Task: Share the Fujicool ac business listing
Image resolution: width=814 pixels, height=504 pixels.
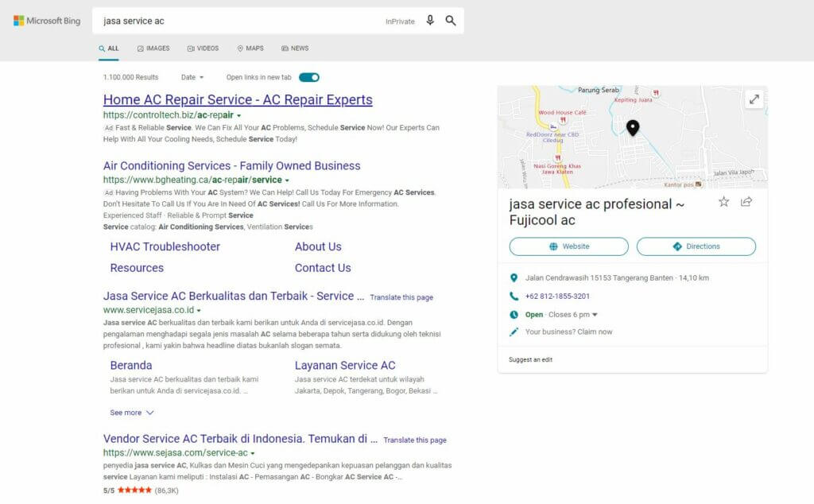Action: [746, 202]
